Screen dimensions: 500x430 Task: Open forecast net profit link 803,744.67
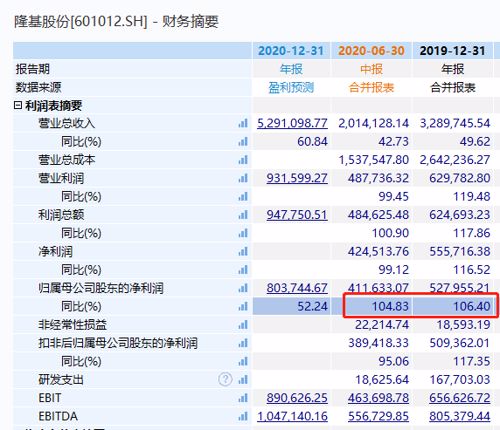click(297, 288)
